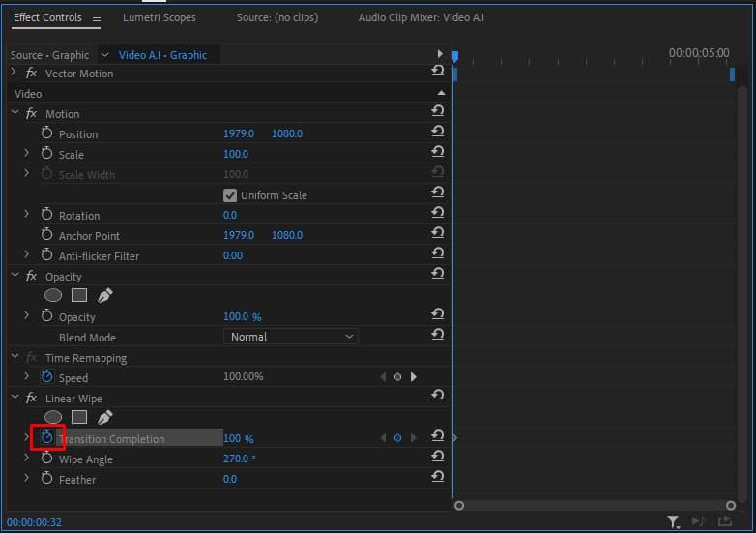The width and height of the screenshot is (756, 533).
Task: Open the Blend Mode dropdown
Action: click(x=291, y=337)
